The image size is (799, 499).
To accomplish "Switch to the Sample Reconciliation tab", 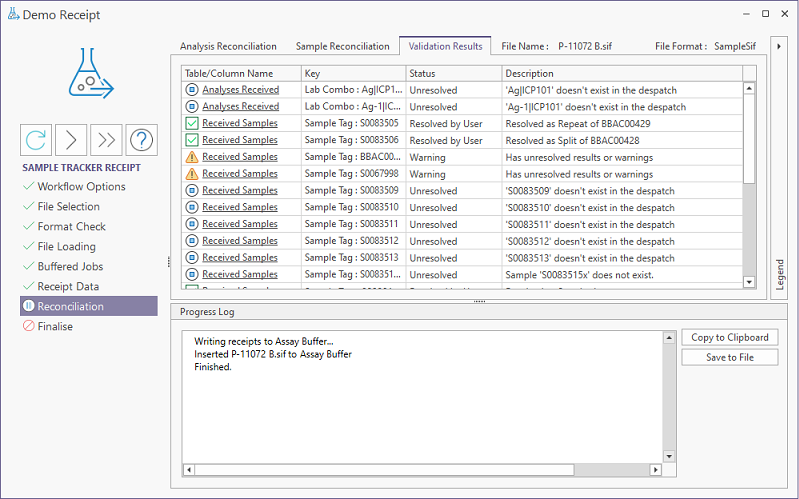I will (x=342, y=46).
